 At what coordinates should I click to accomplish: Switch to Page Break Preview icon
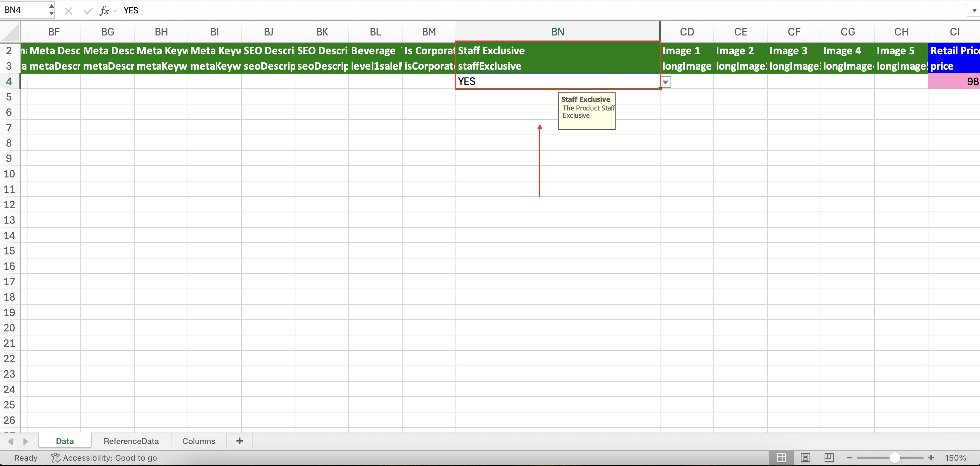pos(829,458)
